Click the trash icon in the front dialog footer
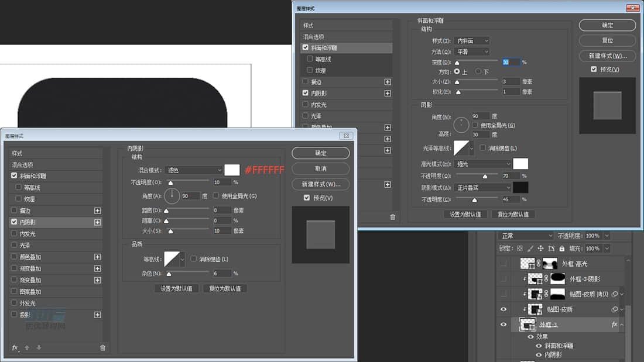Viewport: 644px width, 362px height. tap(102, 347)
